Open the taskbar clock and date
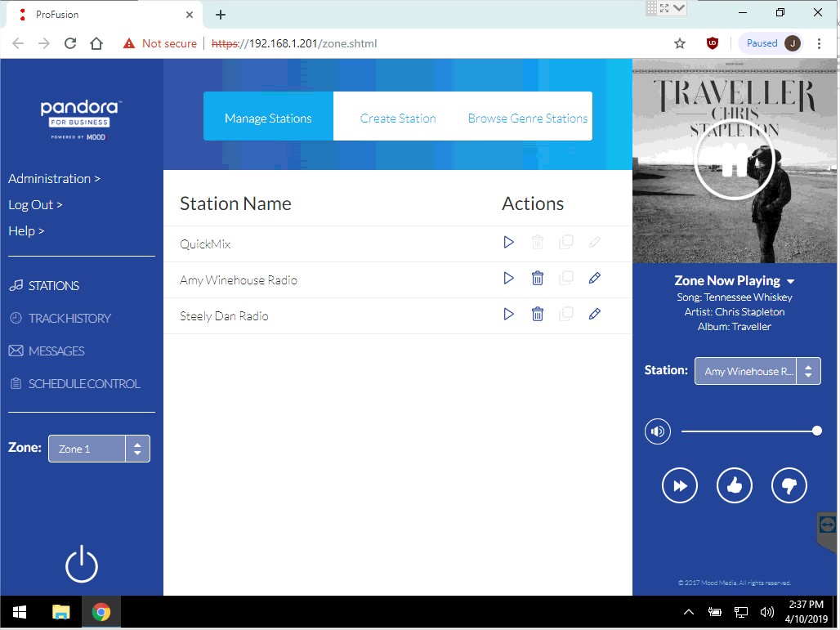The image size is (840, 630). point(806,612)
